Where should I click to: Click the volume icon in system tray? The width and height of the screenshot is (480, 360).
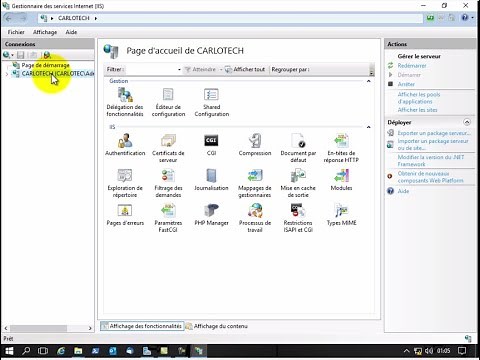pyautogui.click(x=429, y=351)
